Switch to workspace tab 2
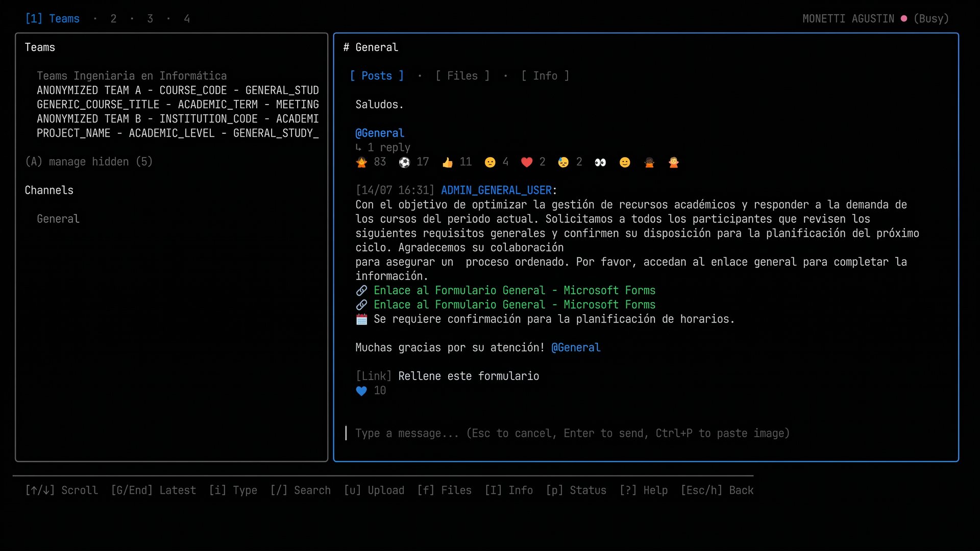Image resolution: width=980 pixels, height=551 pixels. pos(113,19)
